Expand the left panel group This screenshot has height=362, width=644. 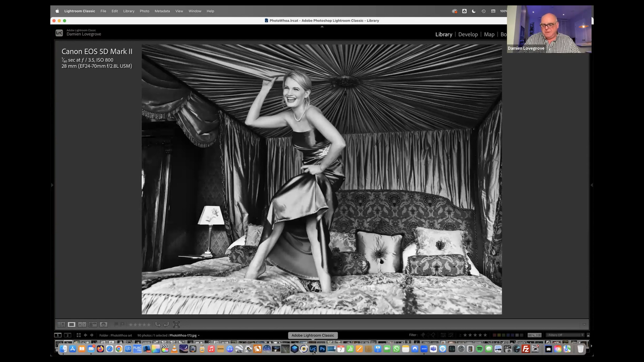pyautogui.click(x=52, y=185)
